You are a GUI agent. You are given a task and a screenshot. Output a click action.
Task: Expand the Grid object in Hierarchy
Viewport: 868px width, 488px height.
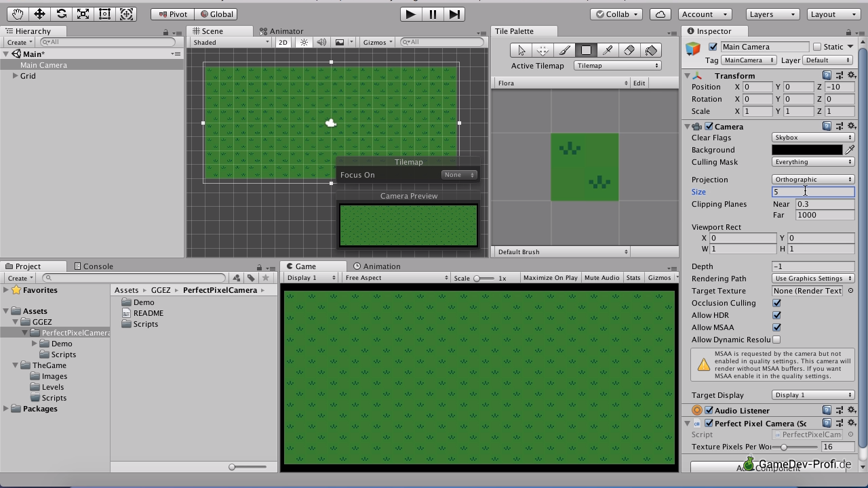15,76
